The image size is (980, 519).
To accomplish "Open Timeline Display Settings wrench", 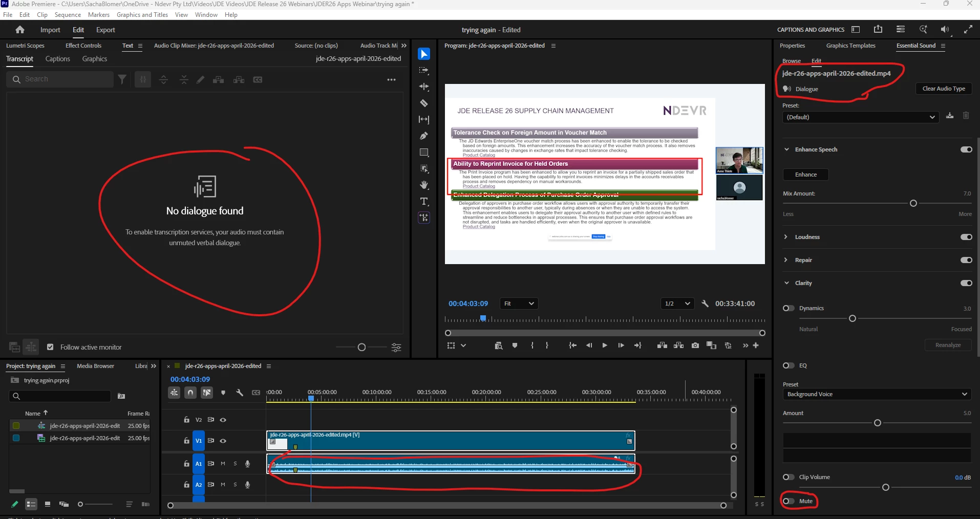I will pos(239,393).
